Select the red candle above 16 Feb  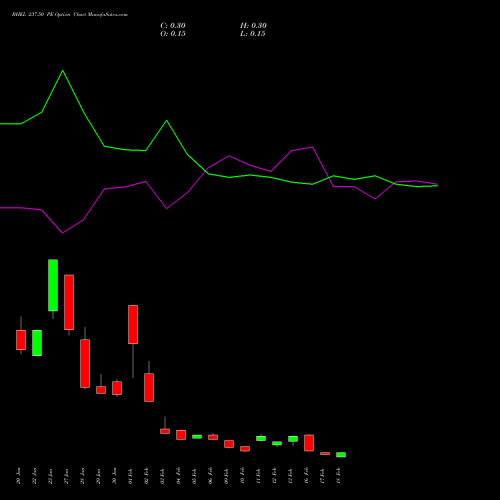309,443
